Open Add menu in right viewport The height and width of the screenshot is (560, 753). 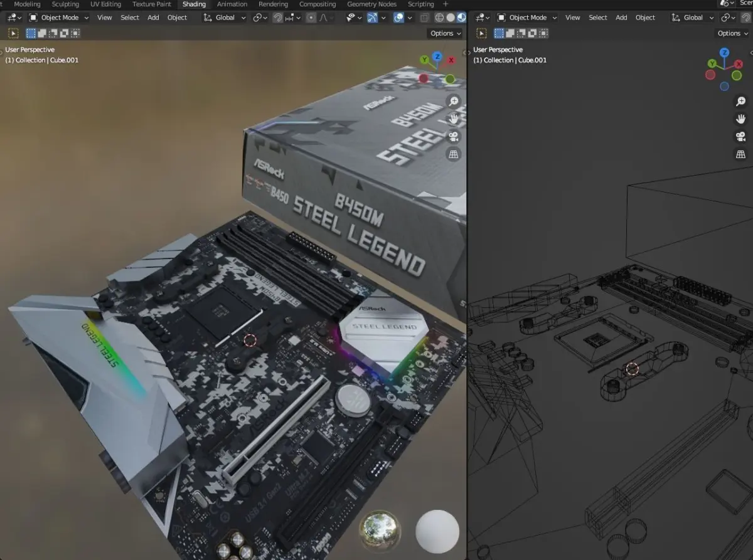click(621, 18)
